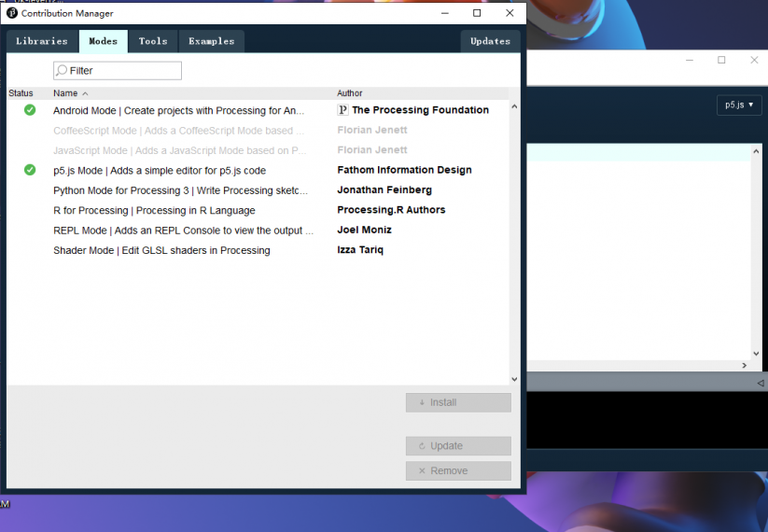This screenshot has height=532, width=768.
Task: Open the Tools tab
Action: coord(153,41)
